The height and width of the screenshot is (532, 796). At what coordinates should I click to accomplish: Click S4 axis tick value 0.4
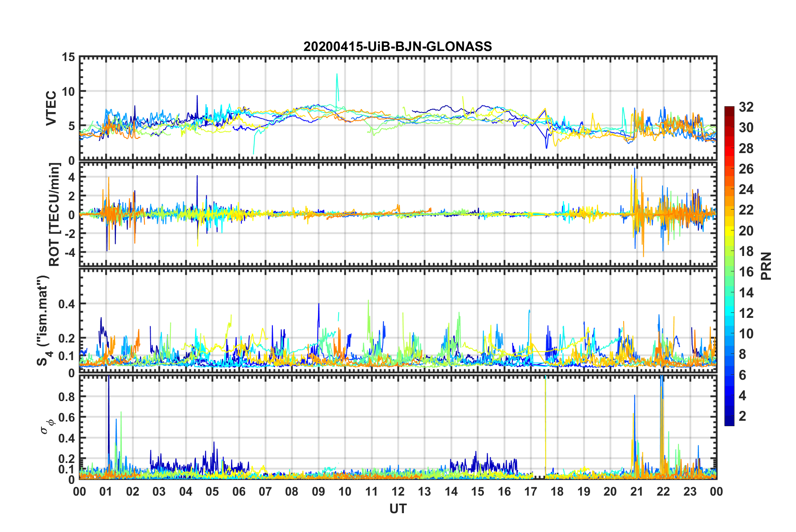[67, 304]
